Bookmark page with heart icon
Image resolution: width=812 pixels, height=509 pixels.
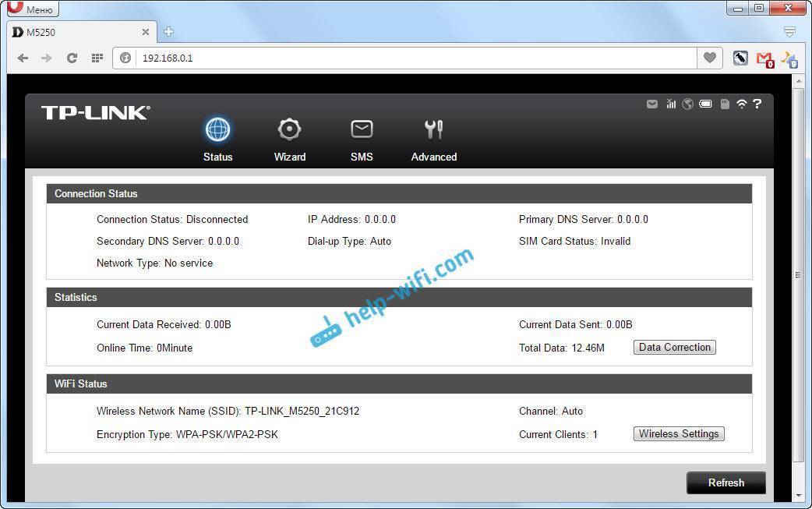tap(709, 58)
